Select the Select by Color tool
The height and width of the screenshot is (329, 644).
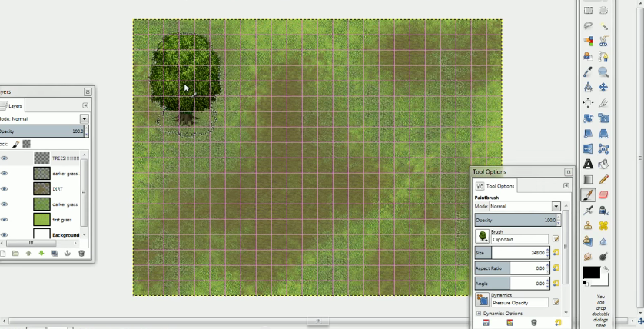click(x=588, y=41)
